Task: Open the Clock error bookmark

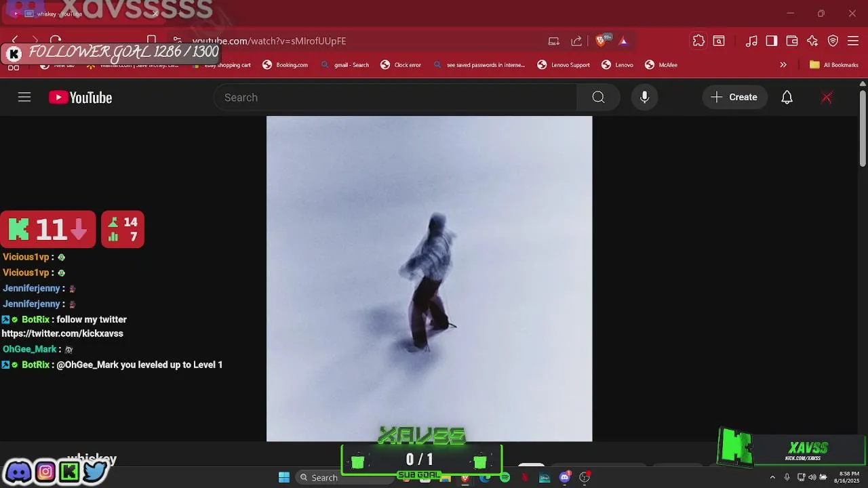Action: [401, 65]
